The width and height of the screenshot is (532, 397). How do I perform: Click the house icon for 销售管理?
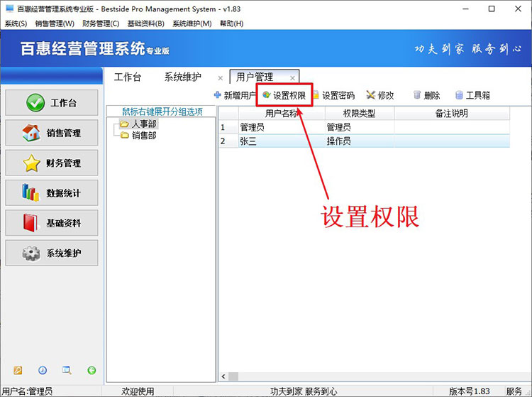point(31,133)
